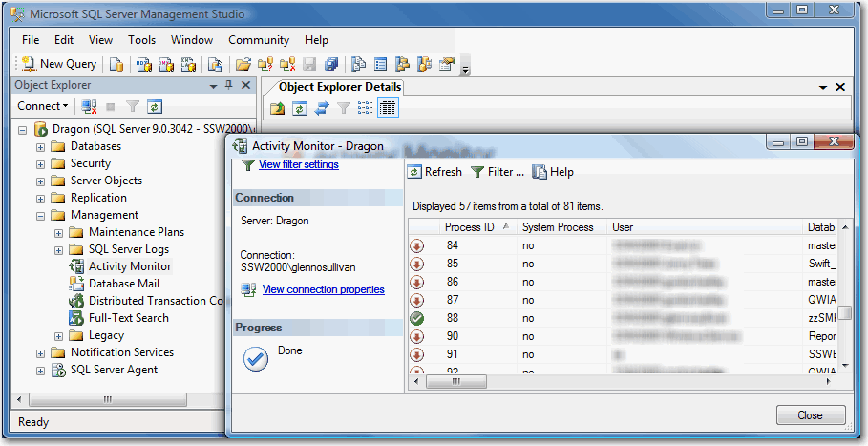
Task: Click the Close button in Activity Monitor
Action: 810,415
